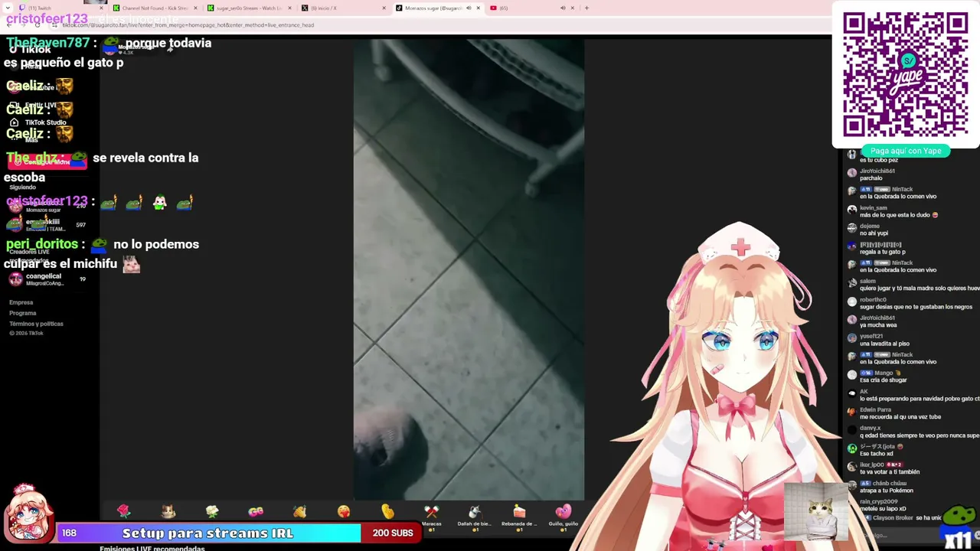
Task: Send the heart-hugging face gift
Action: click(344, 512)
